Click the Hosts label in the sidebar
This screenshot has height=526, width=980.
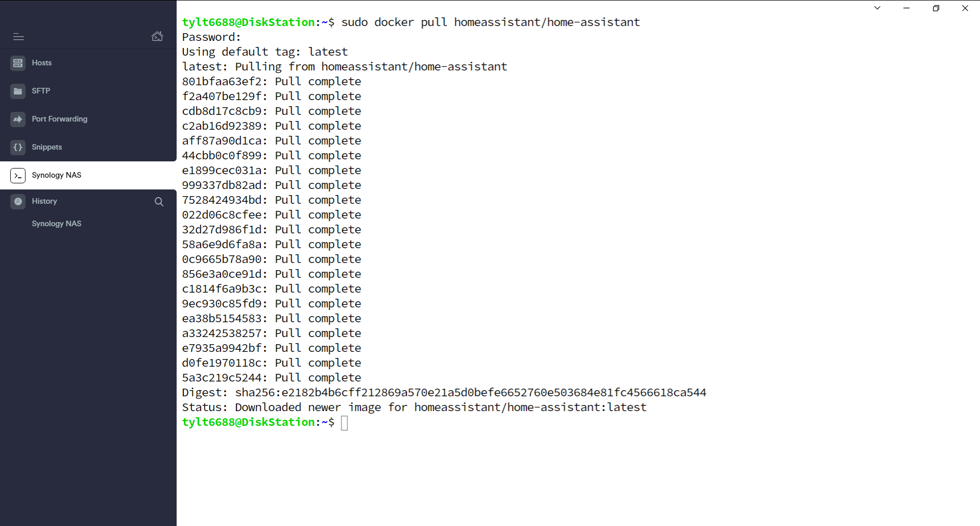pyautogui.click(x=41, y=63)
